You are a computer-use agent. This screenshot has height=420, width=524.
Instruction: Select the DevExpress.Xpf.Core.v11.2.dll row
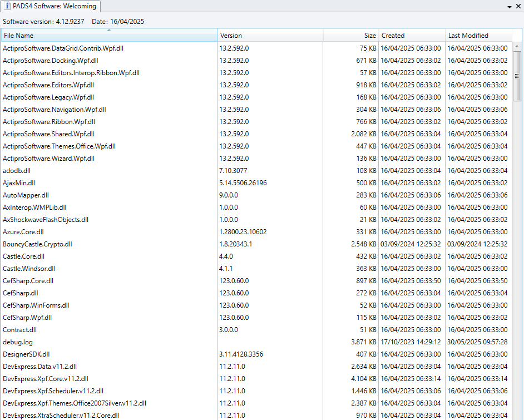click(x=256, y=379)
